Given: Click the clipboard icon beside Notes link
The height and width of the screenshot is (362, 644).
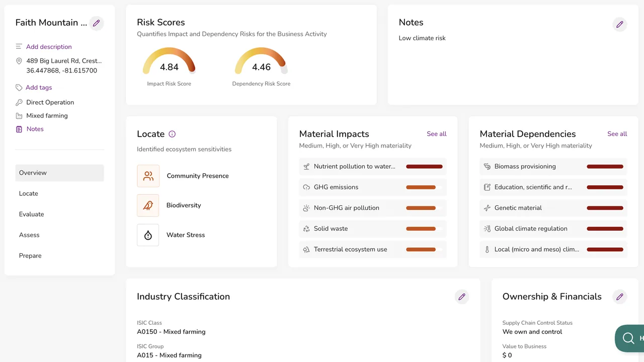Looking at the screenshot, I should [19, 129].
